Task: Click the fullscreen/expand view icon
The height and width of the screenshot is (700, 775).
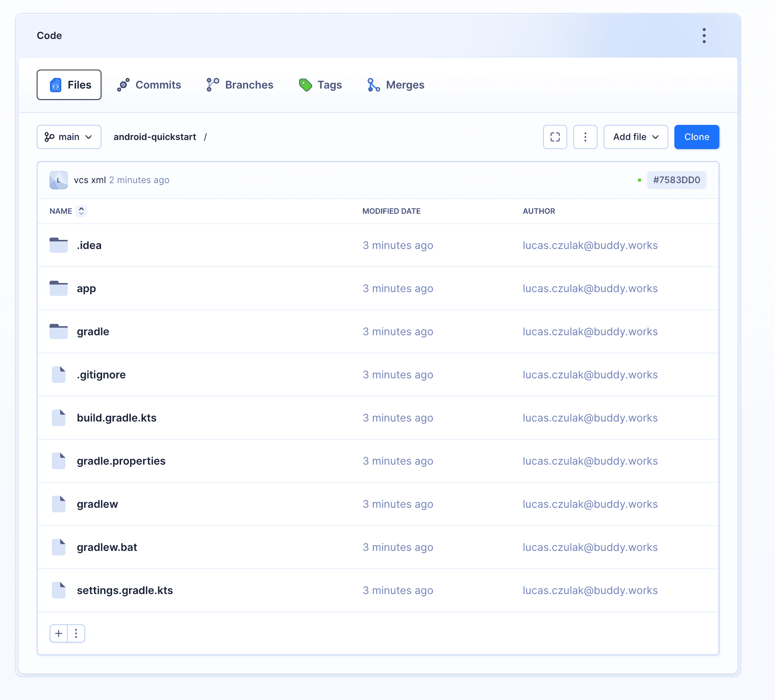Action: [x=555, y=136]
